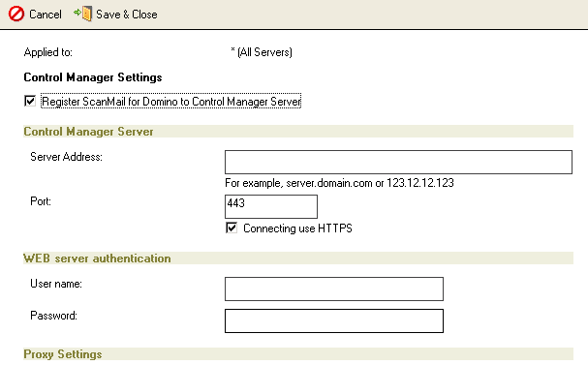Screen dimensions: 588x365
Task: Click the WEB server authentication section header
Action: (298, 259)
